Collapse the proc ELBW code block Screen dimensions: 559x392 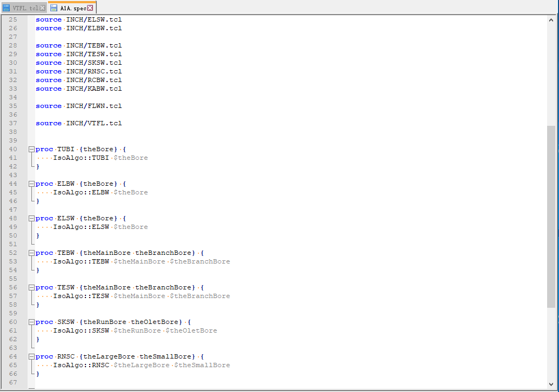[31, 184]
